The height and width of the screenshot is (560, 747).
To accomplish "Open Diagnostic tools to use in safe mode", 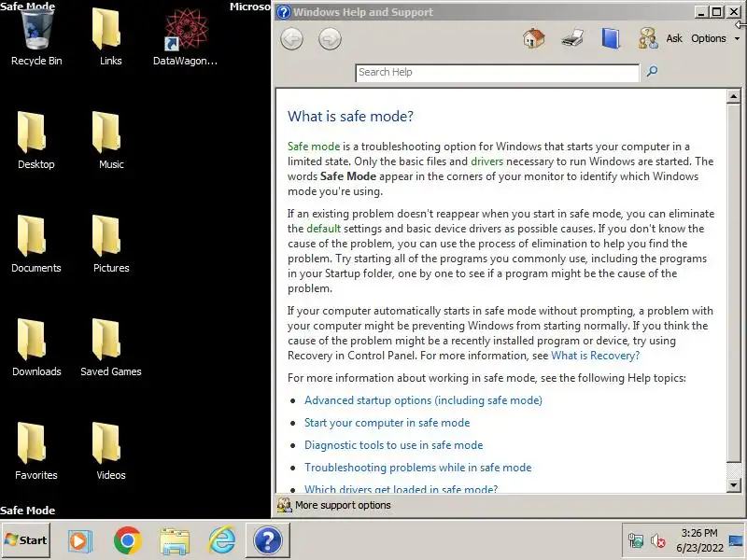I will (x=393, y=445).
